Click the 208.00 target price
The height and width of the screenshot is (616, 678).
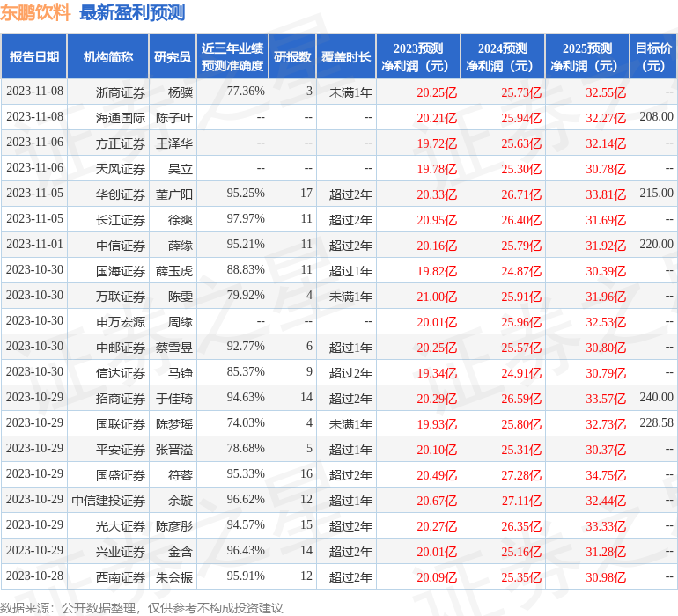(656, 116)
